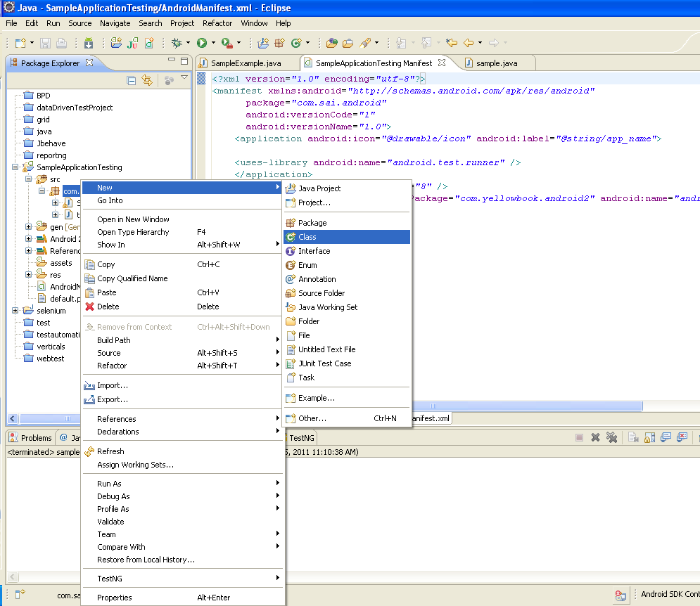700x606 pixels.
Task: Click the editor's horizontal scrollbar
Action: [528, 405]
